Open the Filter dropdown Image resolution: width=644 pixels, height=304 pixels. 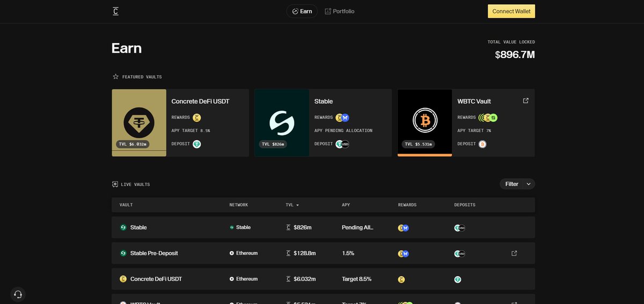[x=517, y=184]
